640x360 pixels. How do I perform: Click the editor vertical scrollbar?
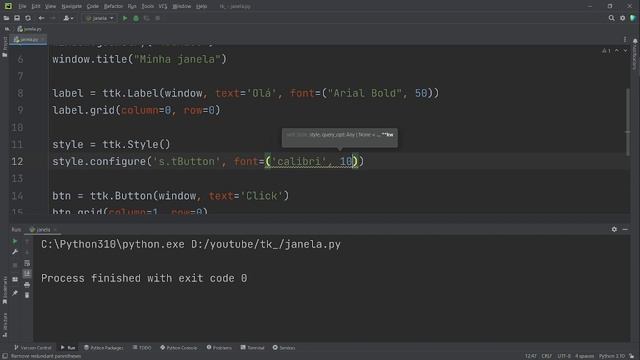(x=628, y=121)
